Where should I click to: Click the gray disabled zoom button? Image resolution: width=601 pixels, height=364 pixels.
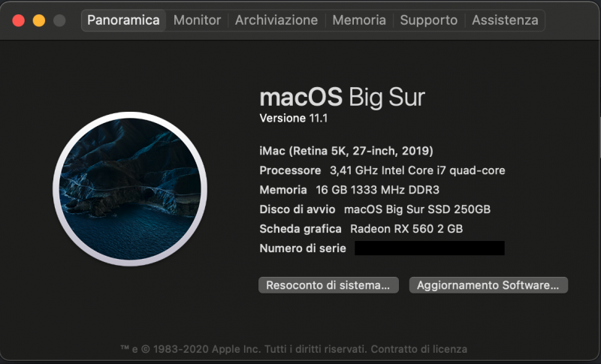point(59,20)
